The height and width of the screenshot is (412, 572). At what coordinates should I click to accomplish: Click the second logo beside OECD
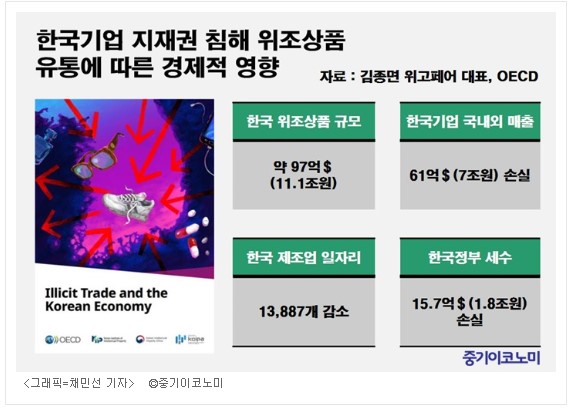[108, 339]
